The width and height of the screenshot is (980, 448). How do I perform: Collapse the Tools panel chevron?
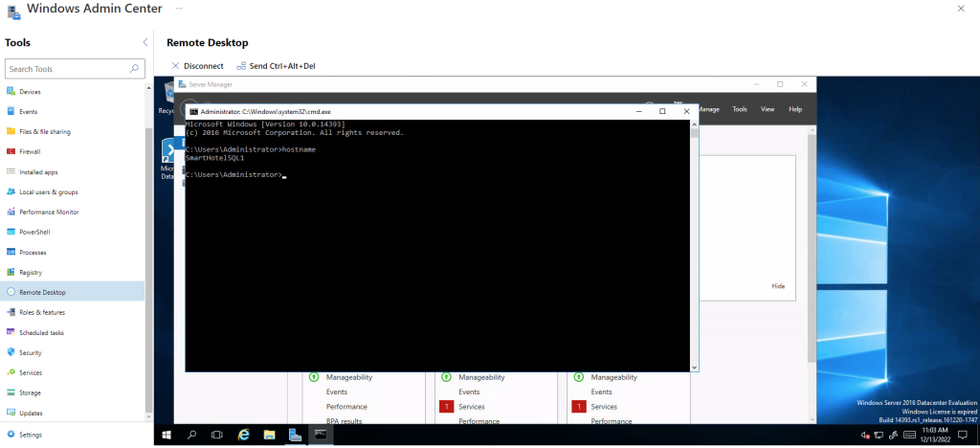click(145, 42)
